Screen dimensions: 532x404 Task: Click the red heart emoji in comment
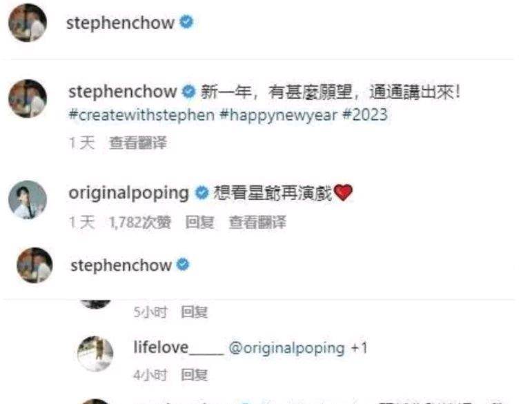(x=343, y=192)
